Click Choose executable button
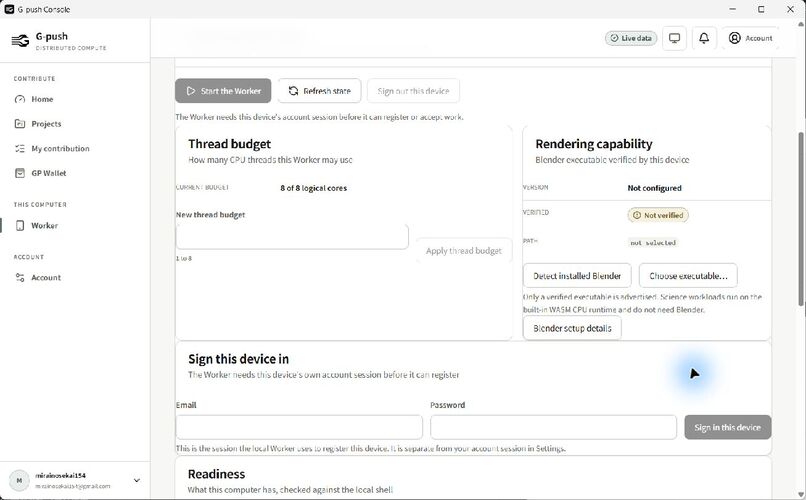806x500 pixels. [x=688, y=276]
